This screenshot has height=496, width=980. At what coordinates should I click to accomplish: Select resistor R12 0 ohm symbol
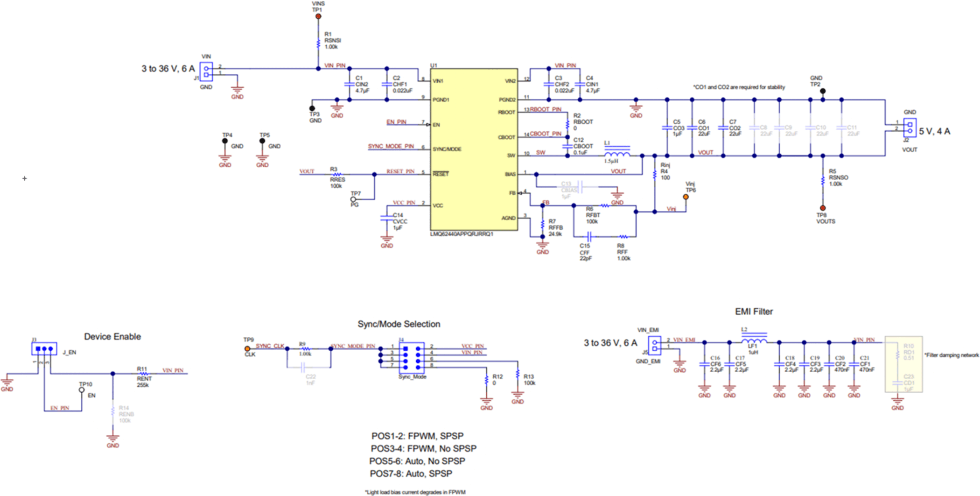(x=487, y=380)
